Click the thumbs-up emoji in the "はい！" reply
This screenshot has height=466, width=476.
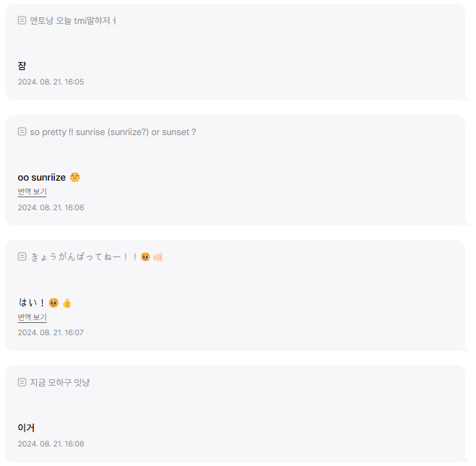pyautogui.click(x=67, y=303)
